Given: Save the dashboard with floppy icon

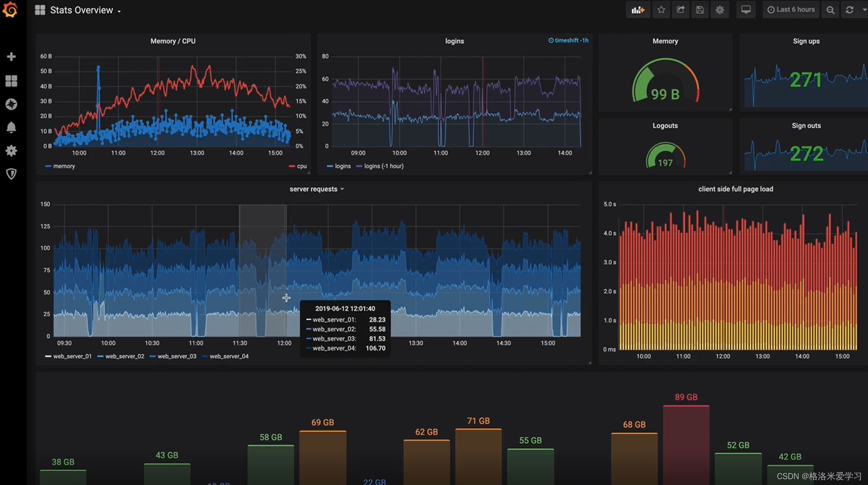Looking at the screenshot, I should pyautogui.click(x=700, y=10).
